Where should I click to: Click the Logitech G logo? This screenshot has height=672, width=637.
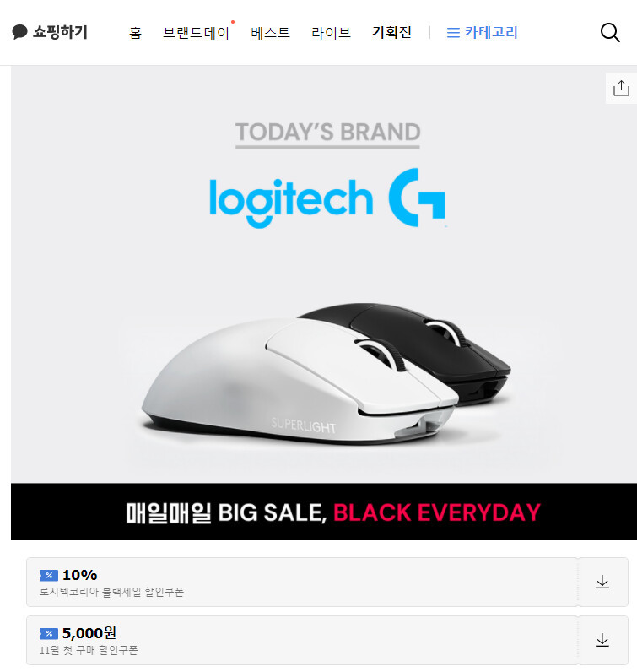[327, 198]
